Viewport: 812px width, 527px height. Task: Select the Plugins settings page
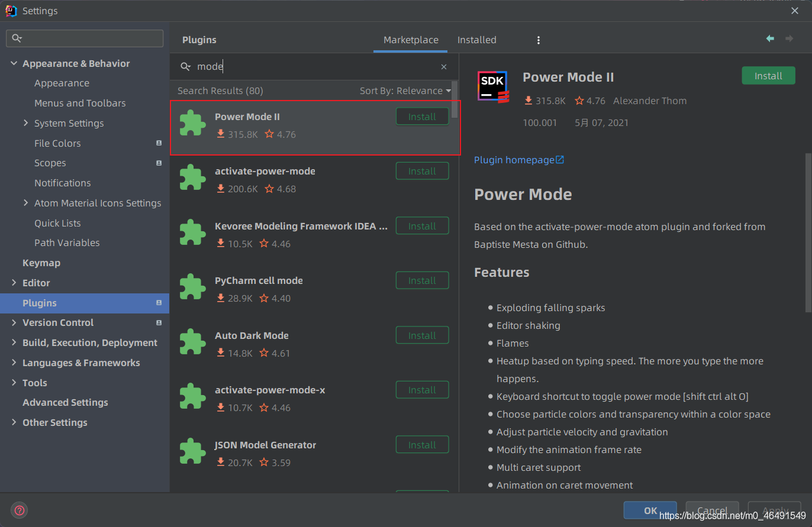tap(85, 303)
